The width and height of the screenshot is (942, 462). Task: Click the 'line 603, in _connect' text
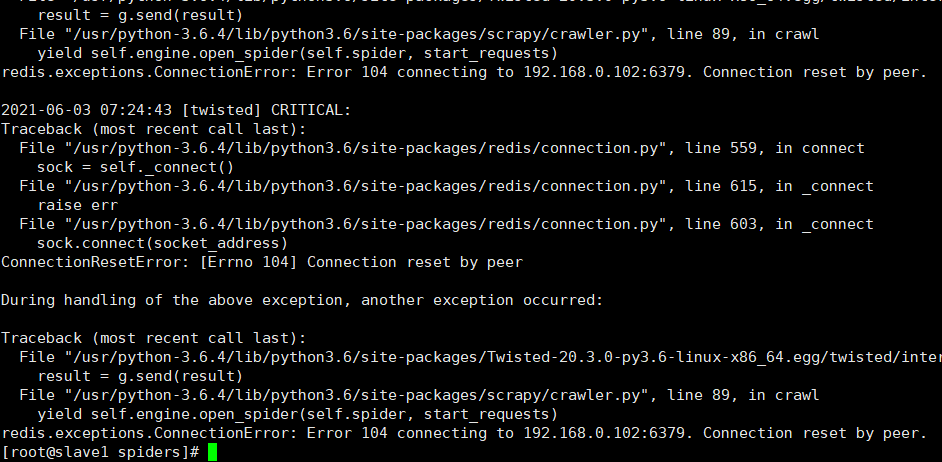[x=779, y=224]
